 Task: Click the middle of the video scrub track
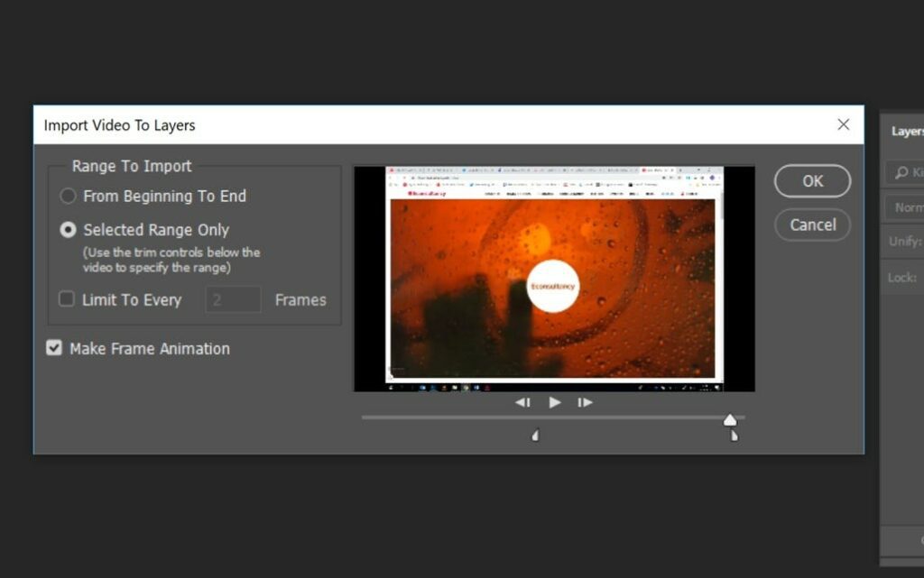[552, 417]
